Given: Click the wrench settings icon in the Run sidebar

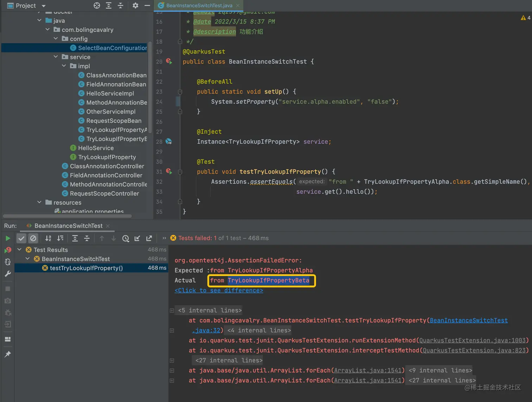Looking at the screenshot, I should 8,274.
